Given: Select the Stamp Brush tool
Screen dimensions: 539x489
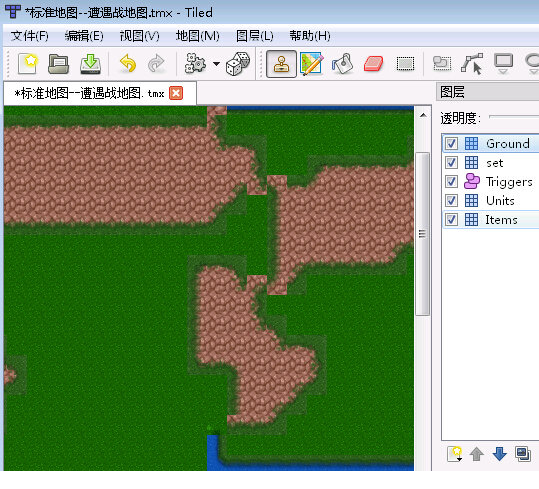Looking at the screenshot, I should [281, 64].
